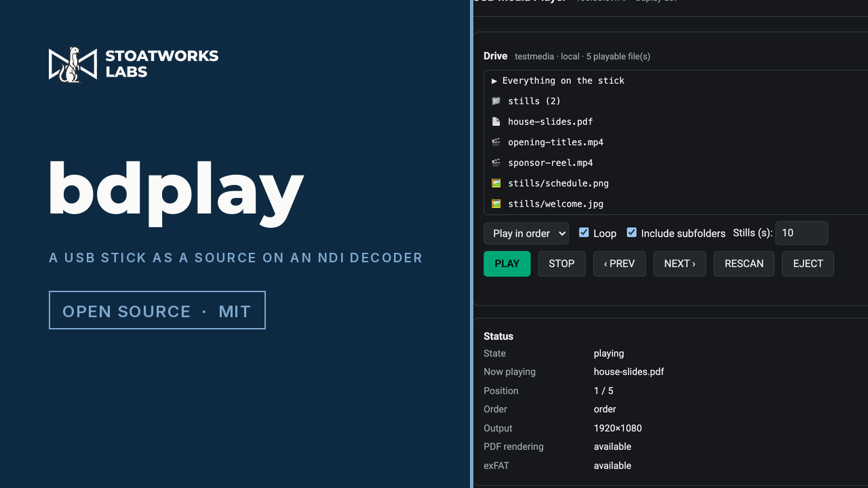Click the USB stick NDI decoder tagline

(236, 258)
